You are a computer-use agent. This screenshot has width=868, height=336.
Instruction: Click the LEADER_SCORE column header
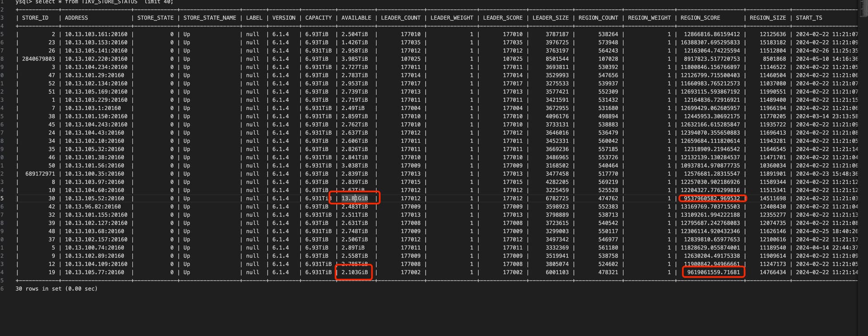point(503,18)
